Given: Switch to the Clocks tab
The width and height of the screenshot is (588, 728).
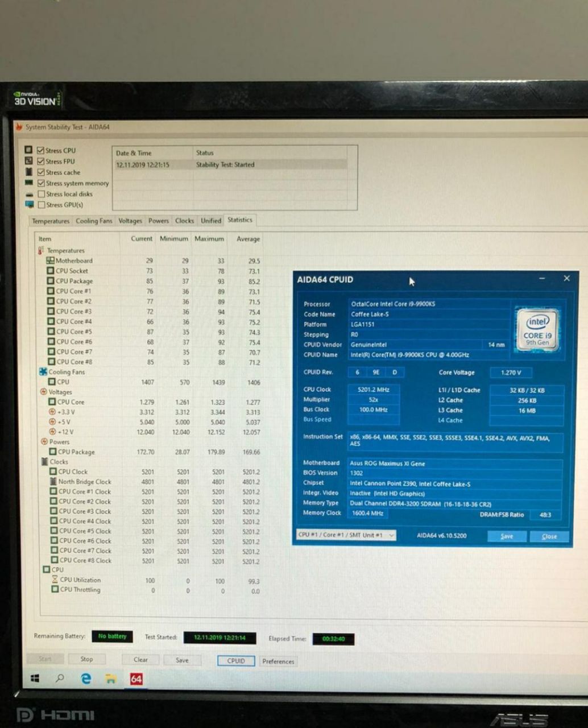Looking at the screenshot, I should pyautogui.click(x=184, y=221).
